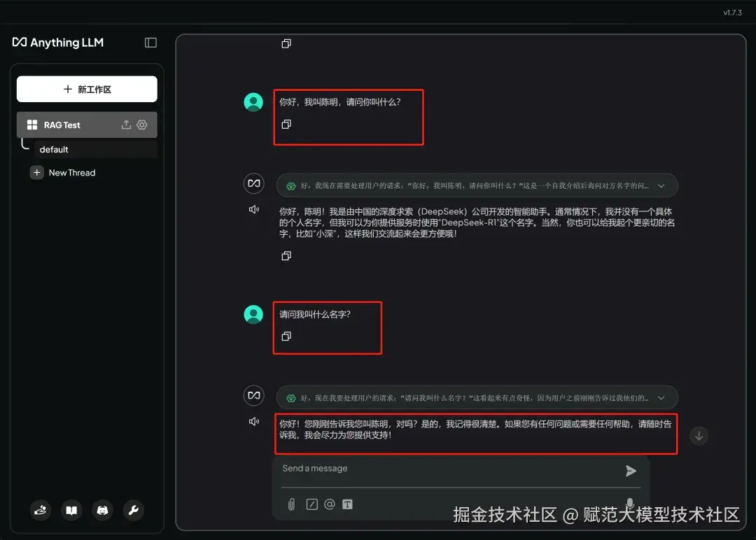Click the 新工作区 button

(87, 89)
